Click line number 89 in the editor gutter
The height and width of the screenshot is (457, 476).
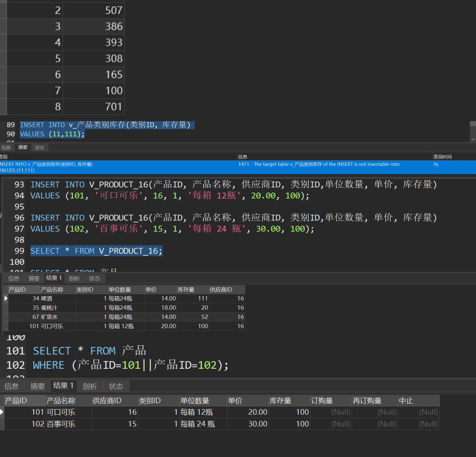pyautogui.click(x=11, y=125)
